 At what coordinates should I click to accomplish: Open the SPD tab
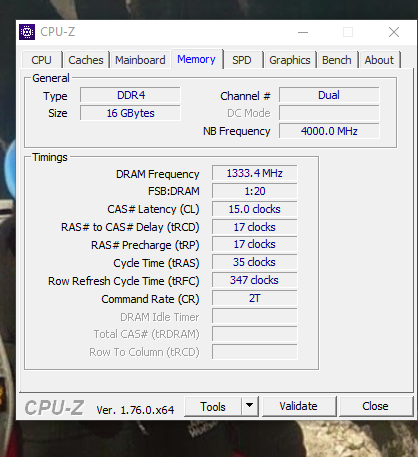coord(242,60)
